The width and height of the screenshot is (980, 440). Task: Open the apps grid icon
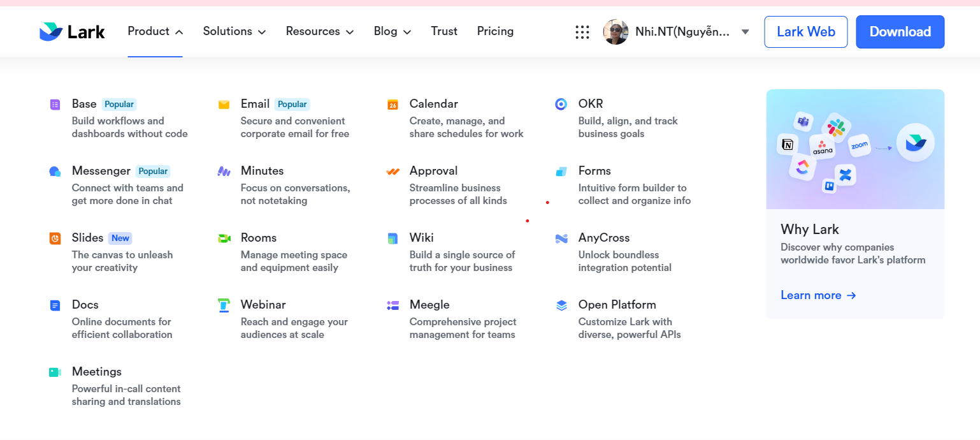[582, 32]
